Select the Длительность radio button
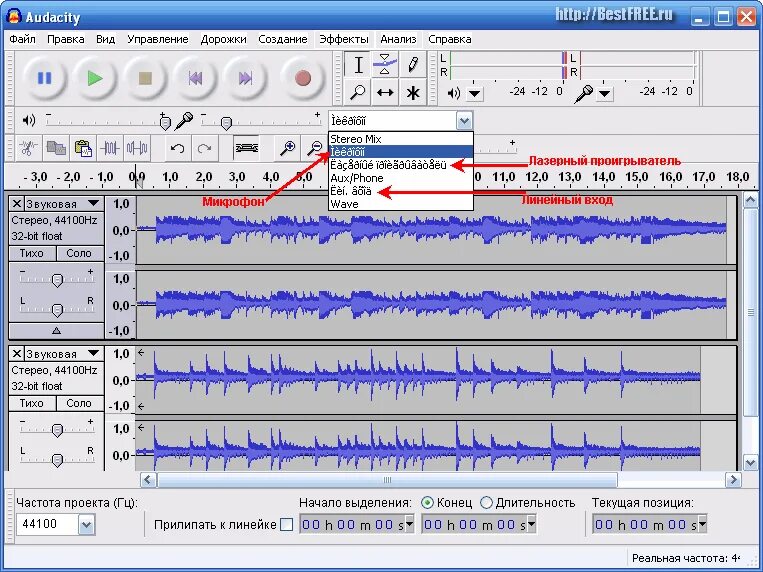The image size is (763, 572). pos(486,502)
